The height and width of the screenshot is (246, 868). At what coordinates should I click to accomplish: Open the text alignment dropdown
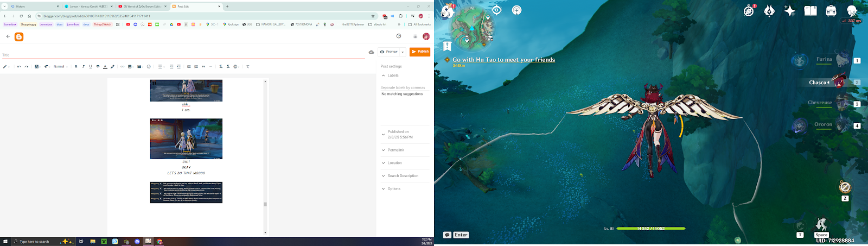pos(161,67)
